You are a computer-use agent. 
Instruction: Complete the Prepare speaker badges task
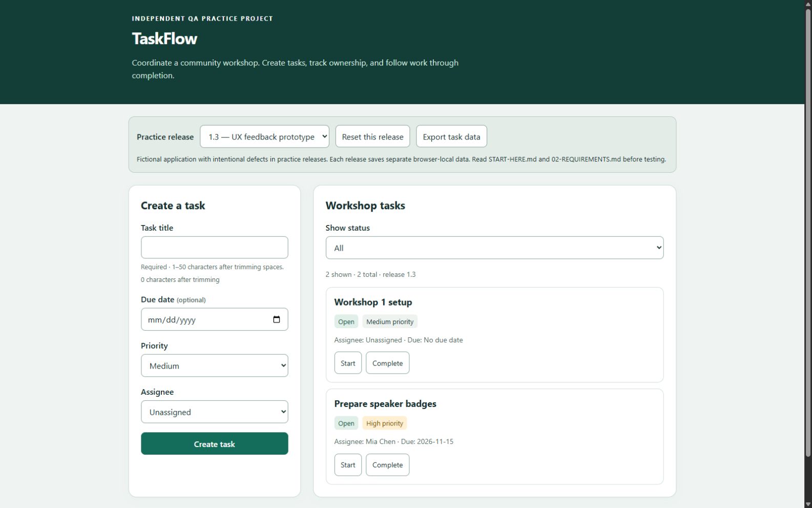pos(387,464)
